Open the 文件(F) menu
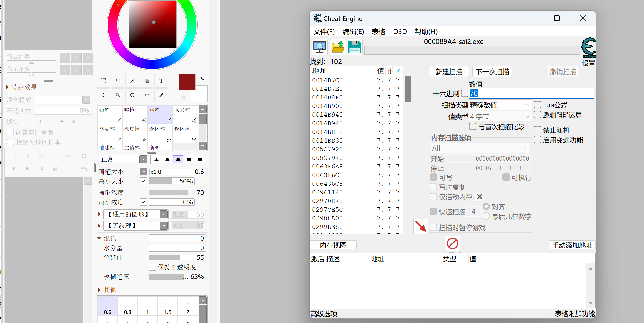This screenshot has width=644, height=323. pos(324,32)
